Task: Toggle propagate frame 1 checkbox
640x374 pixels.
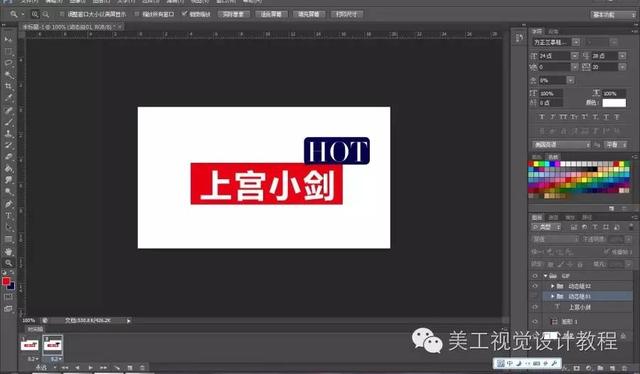Action: point(607,252)
